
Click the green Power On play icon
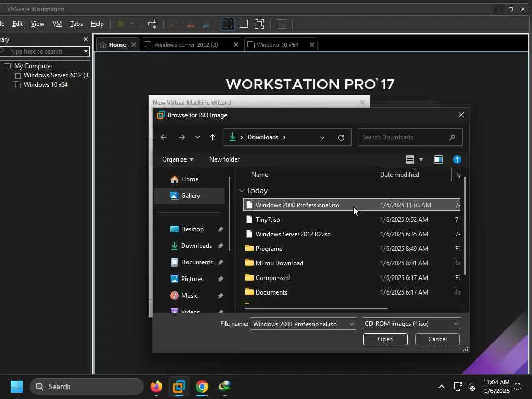click(x=121, y=24)
